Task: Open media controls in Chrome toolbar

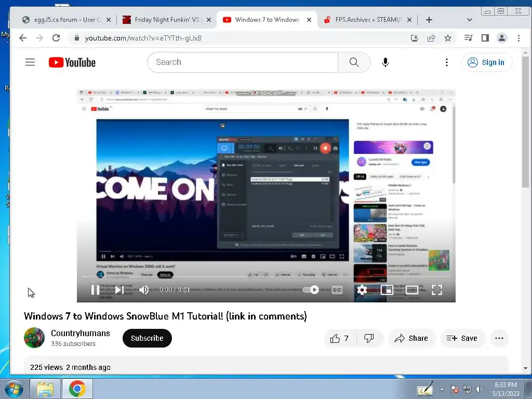Action: (x=469, y=38)
